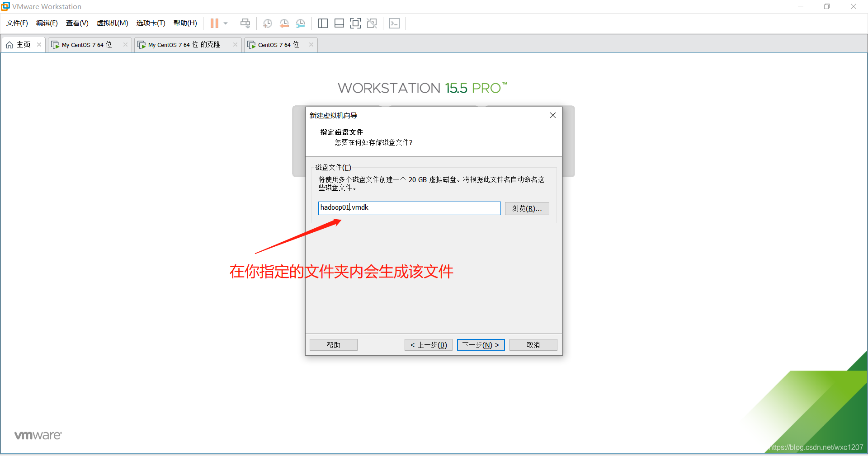
Task: Open the 帮助(H) menu
Action: 185,23
